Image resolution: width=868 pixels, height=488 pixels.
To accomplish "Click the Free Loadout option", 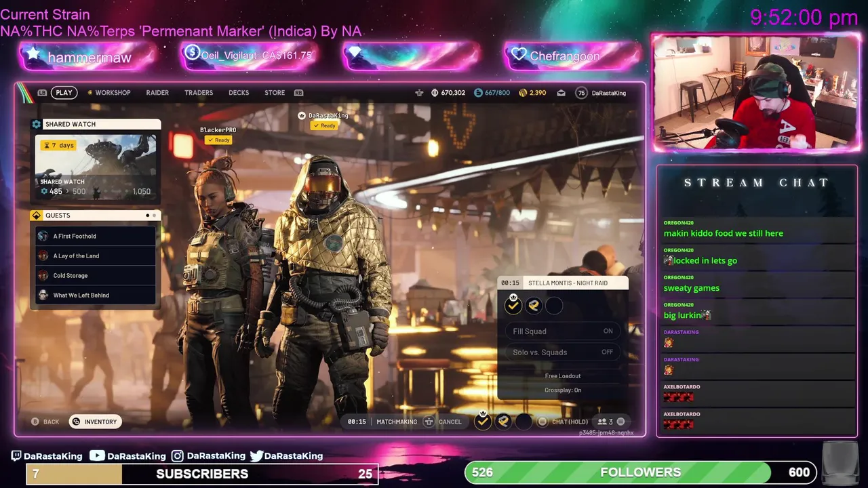I will [563, 376].
